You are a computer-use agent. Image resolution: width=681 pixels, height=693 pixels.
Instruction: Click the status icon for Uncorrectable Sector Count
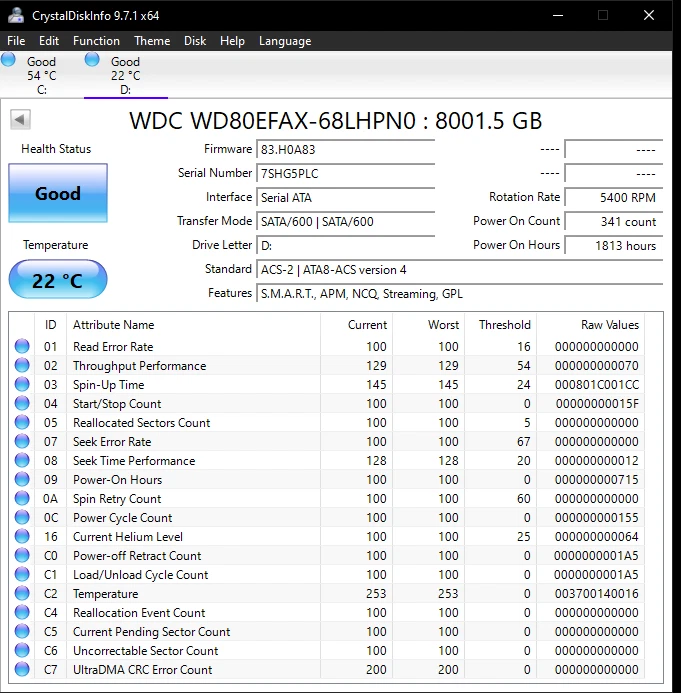(22, 650)
